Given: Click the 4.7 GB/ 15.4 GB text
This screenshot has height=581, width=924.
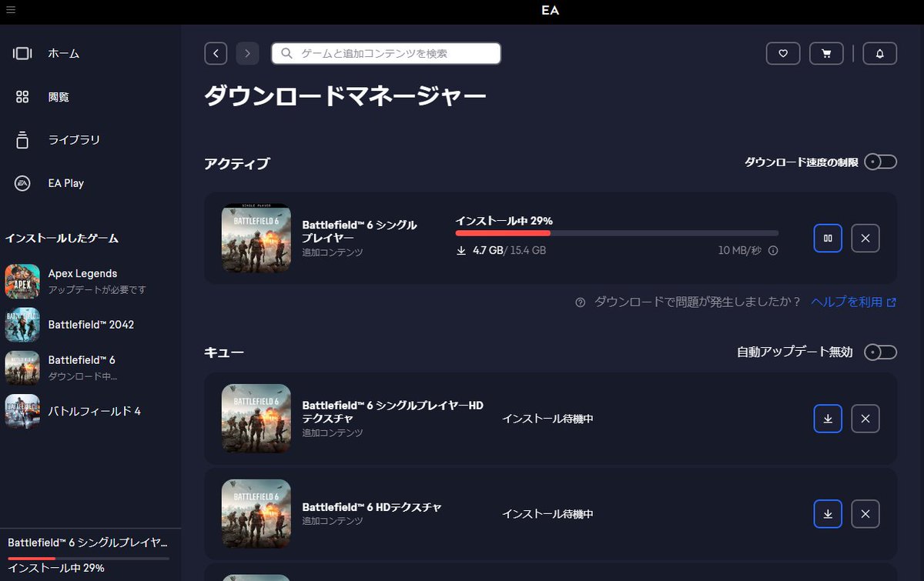Looking at the screenshot, I should [509, 250].
